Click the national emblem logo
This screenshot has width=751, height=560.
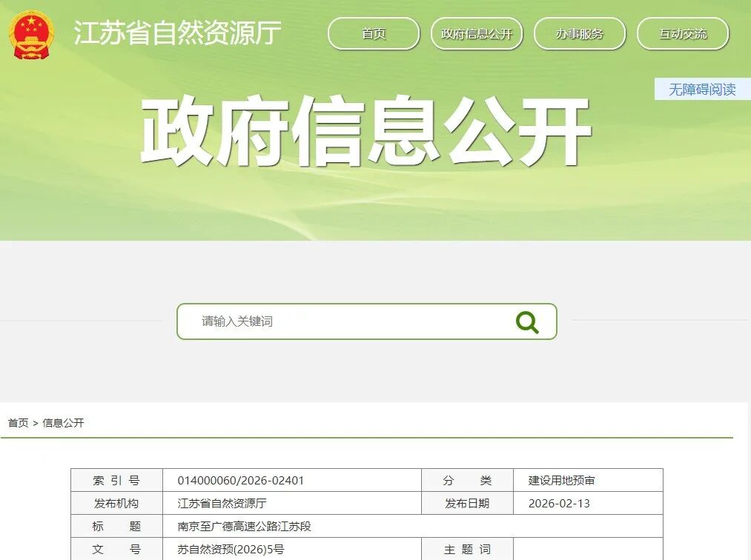click(x=30, y=34)
